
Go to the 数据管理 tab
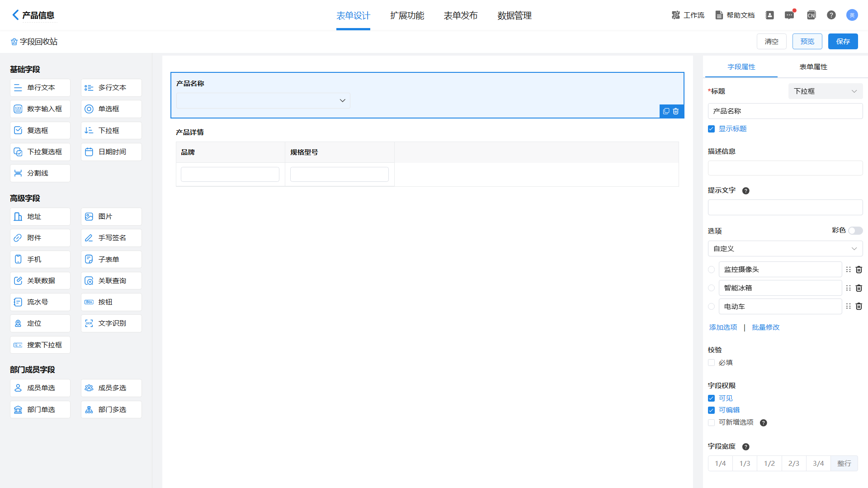coord(514,15)
